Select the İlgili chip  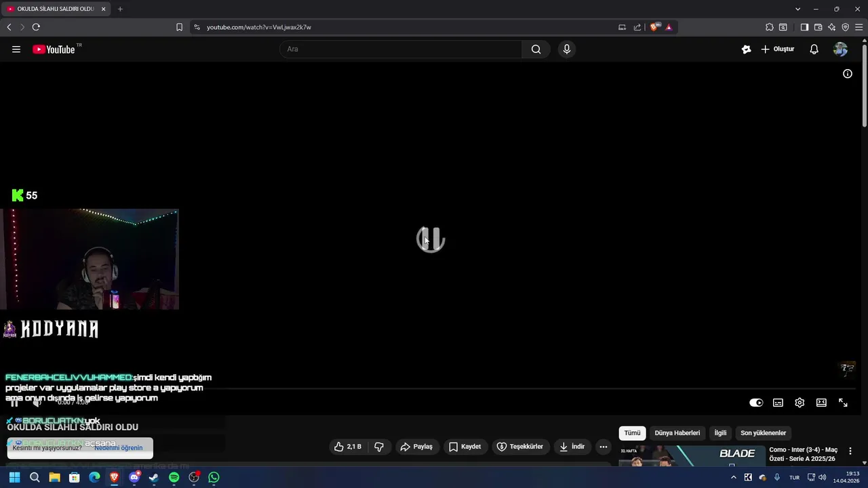pyautogui.click(x=720, y=433)
